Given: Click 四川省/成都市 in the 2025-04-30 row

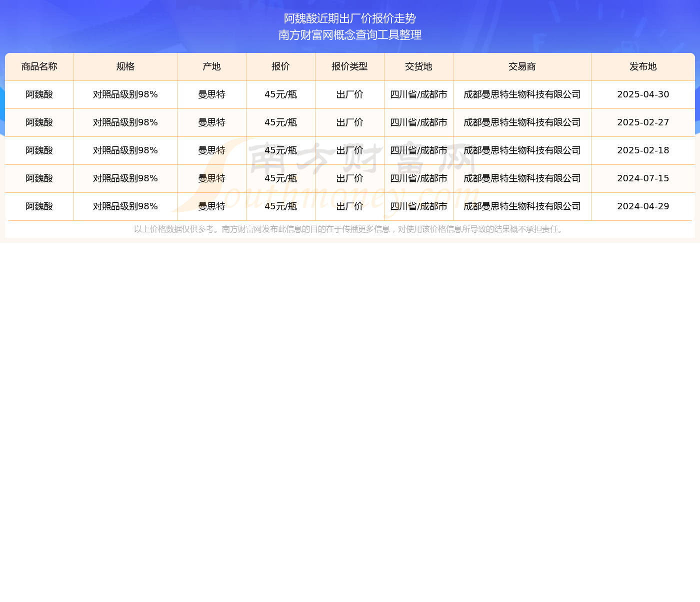Looking at the screenshot, I should point(419,94).
